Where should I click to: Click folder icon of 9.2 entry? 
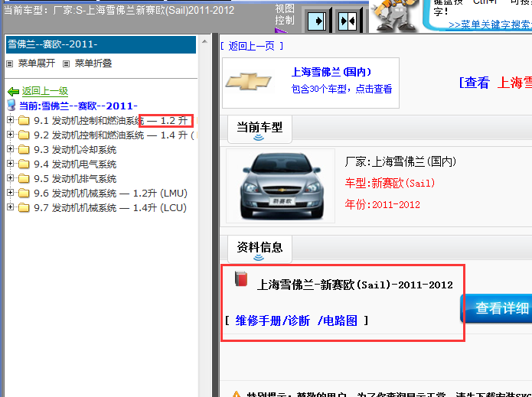click(24, 135)
